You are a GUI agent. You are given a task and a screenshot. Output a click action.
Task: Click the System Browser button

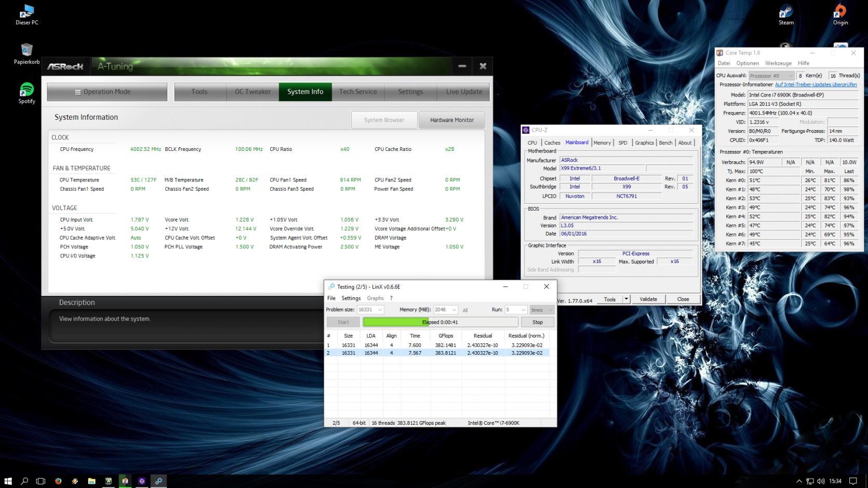pyautogui.click(x=384, y=120)
